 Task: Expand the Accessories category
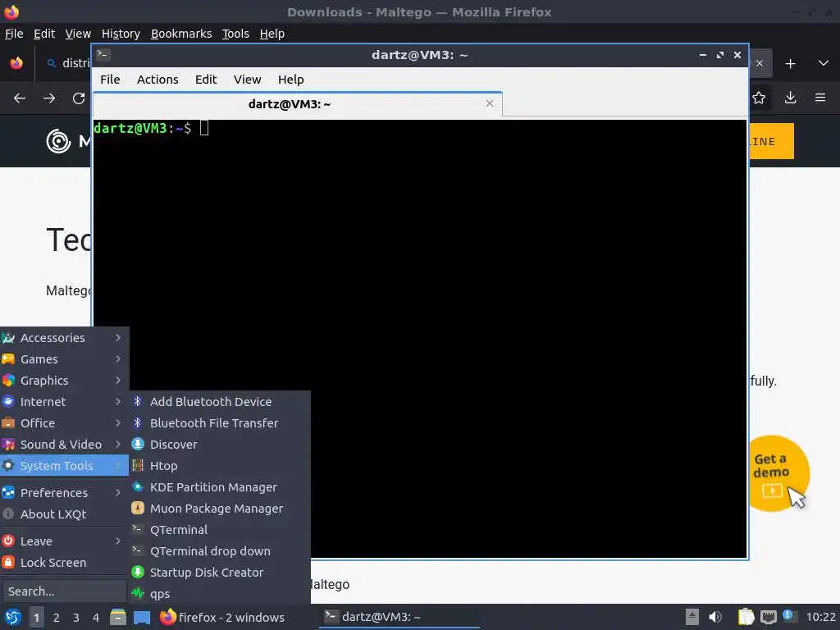point(64,337)
